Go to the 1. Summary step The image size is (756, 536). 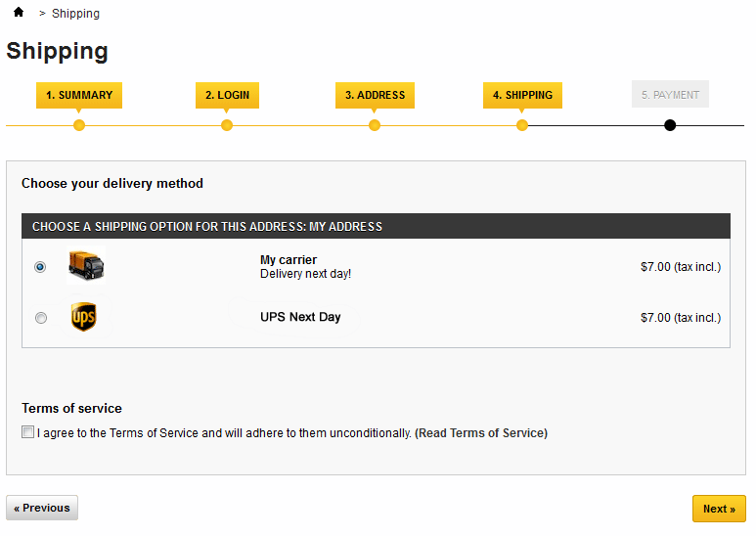[x=79, y=95]
